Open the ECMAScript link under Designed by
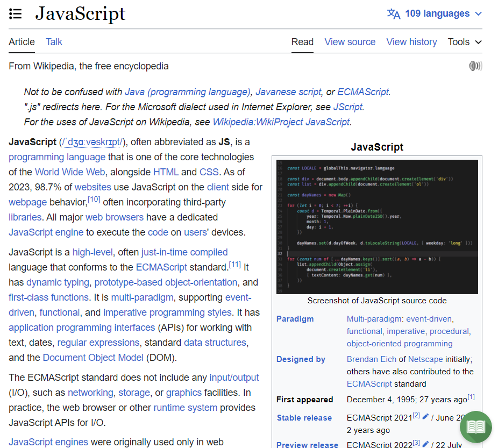 [x=369, y=384]
